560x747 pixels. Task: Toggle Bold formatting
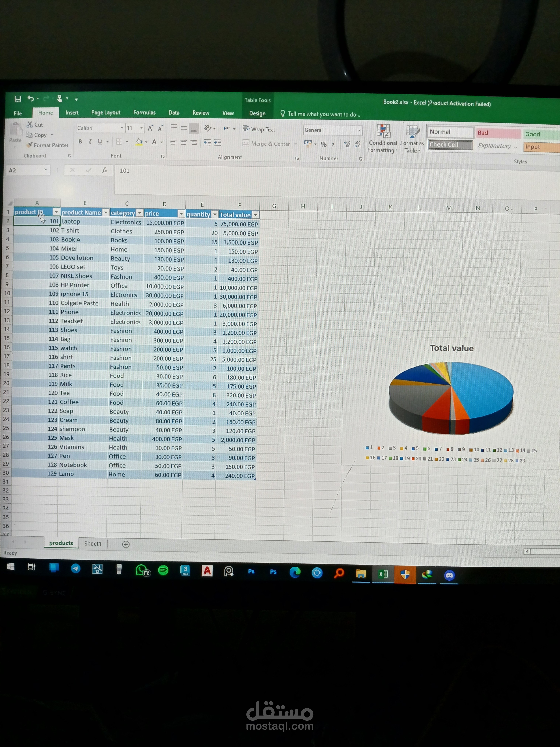[80, 142]
